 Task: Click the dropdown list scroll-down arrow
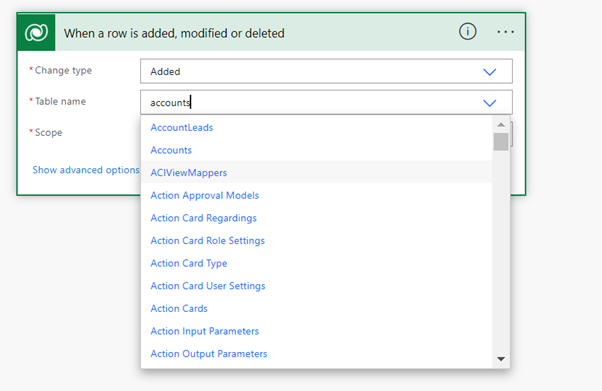point(501,359)
